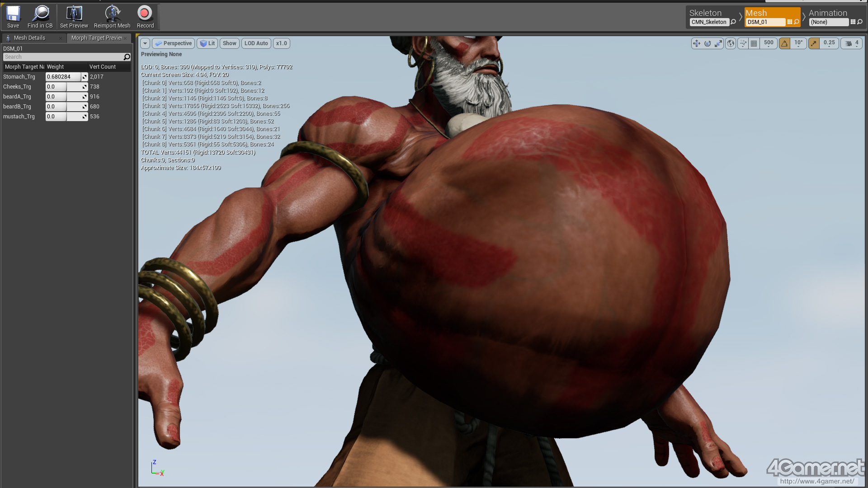Select the translate (move) gizmo tool
The height and width of the screenshot is (488, 868).
point(696,43)
